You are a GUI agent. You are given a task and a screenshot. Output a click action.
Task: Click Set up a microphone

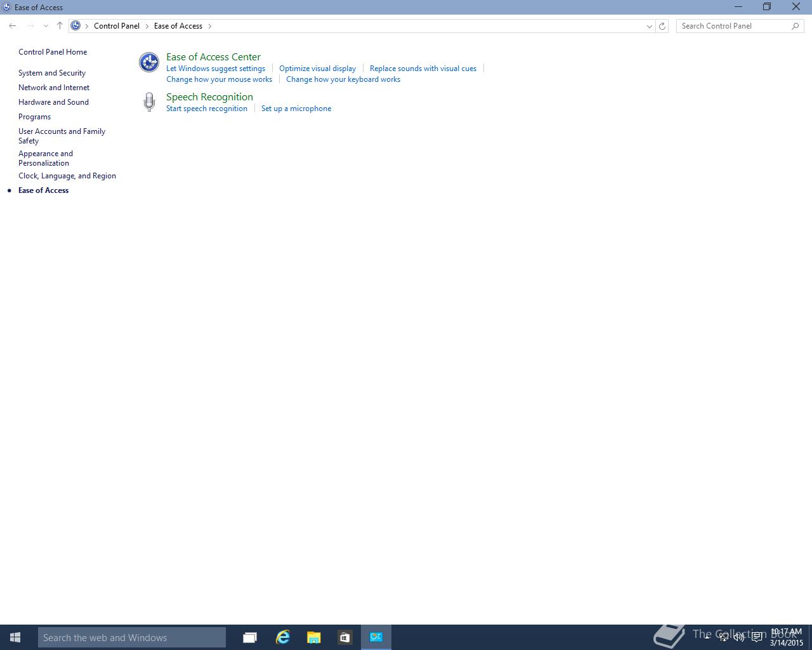pyautogui.click(x=296, y=109)
